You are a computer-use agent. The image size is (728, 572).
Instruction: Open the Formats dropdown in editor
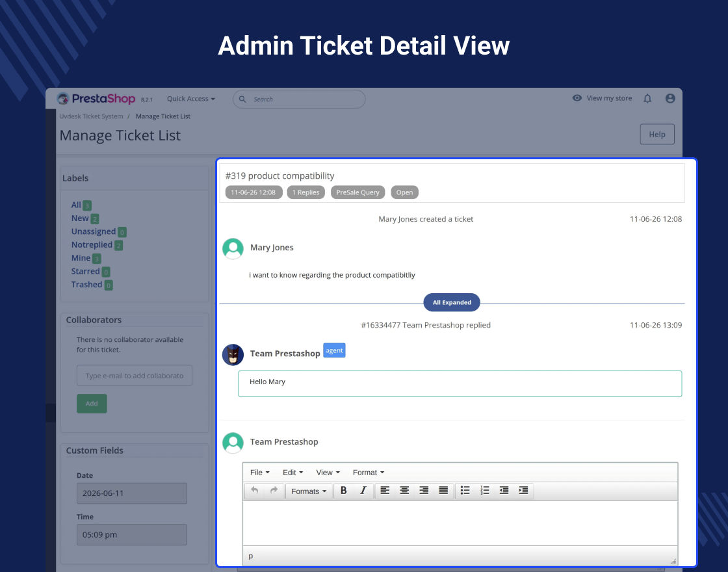(x=309, y=491)
